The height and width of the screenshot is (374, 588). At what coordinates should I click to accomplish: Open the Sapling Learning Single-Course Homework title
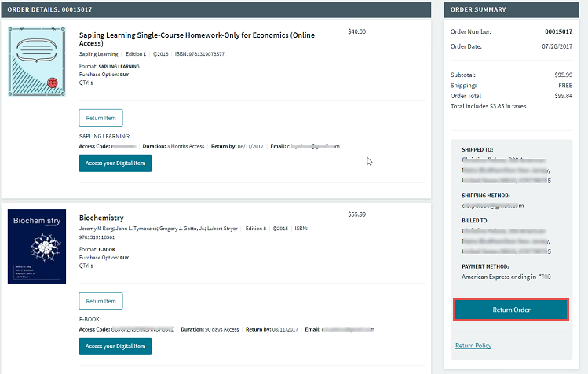click(x=195, y=39)
